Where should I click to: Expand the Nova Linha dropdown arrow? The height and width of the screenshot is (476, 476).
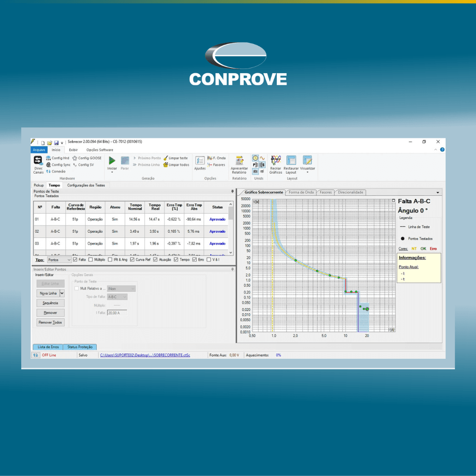(x=62, y=293)
